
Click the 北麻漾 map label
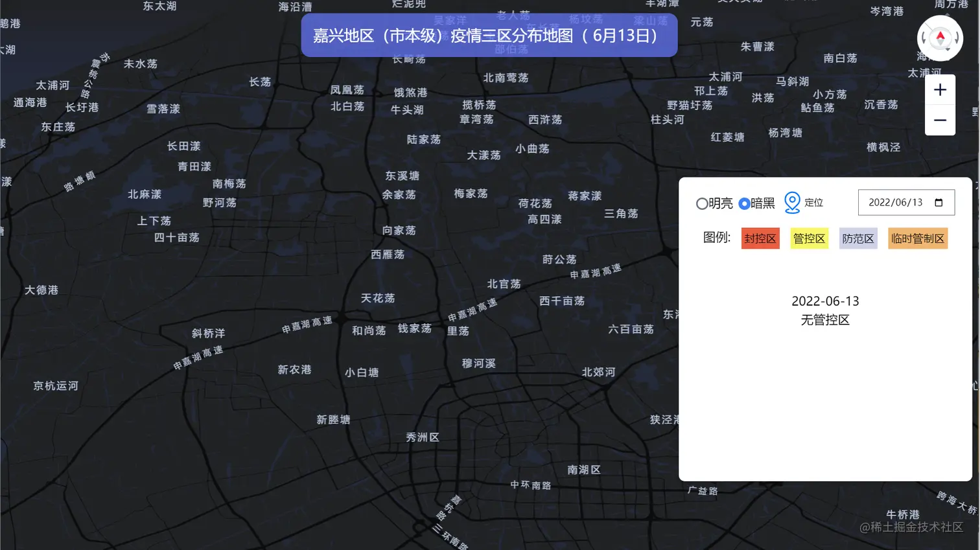tap(145, 194)
